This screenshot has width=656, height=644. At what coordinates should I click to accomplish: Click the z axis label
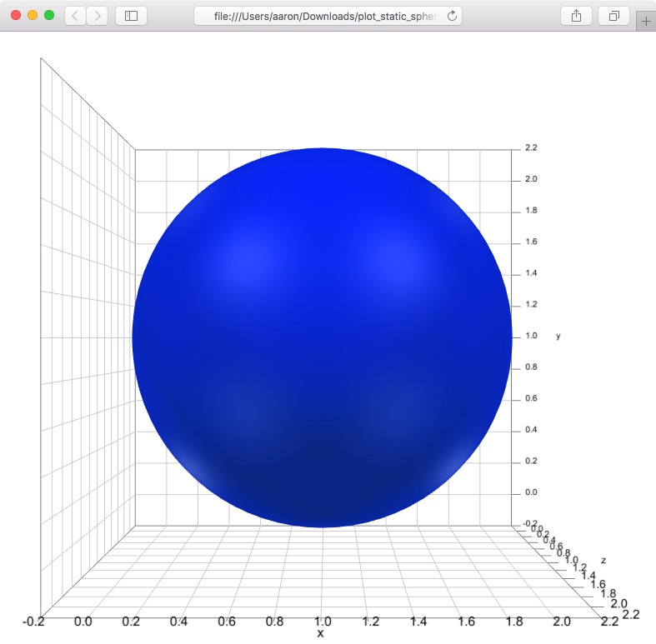(603, 560)
